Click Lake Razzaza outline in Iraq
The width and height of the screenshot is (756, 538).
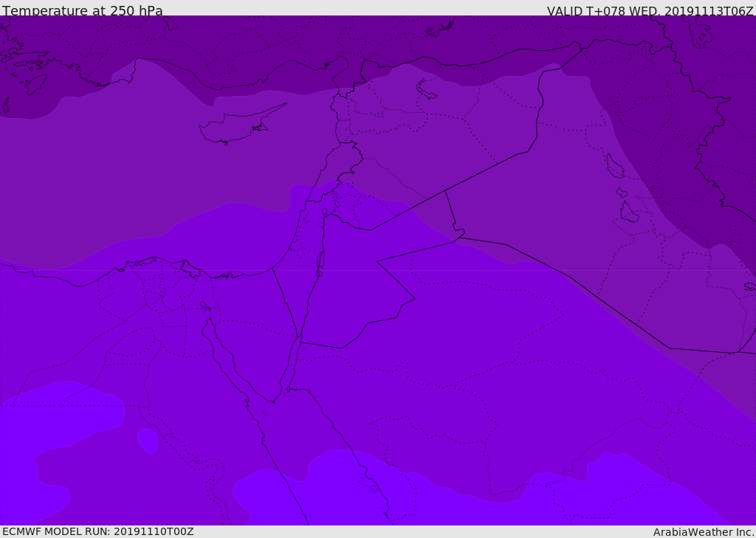pyautogui.click(x=628, y=213)
